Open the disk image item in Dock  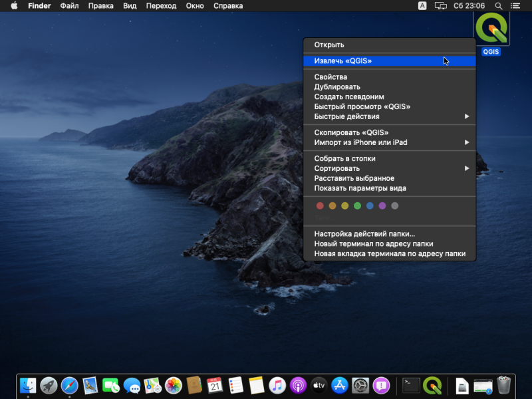pos(462,386)
